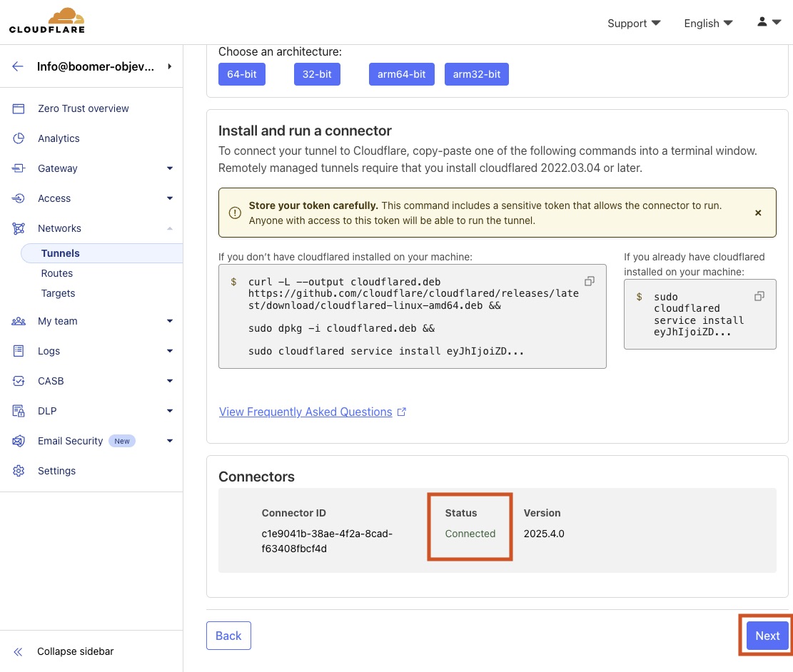
Task: Select the 64-bit architecture
Action: click(242, 74)
